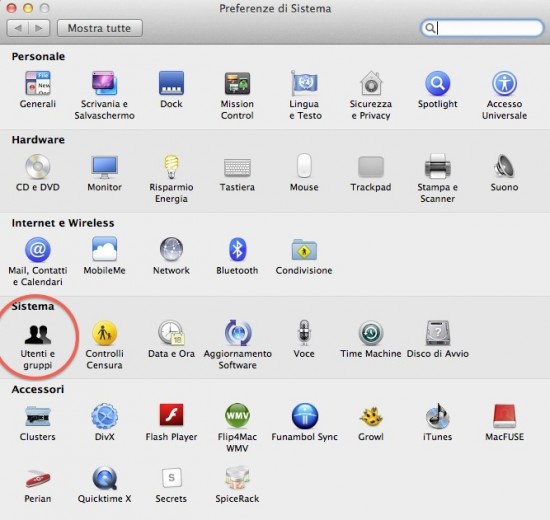Click the forward navigation arrow
Viewport: 550px width, 520px height.
(x=39, y=28)
